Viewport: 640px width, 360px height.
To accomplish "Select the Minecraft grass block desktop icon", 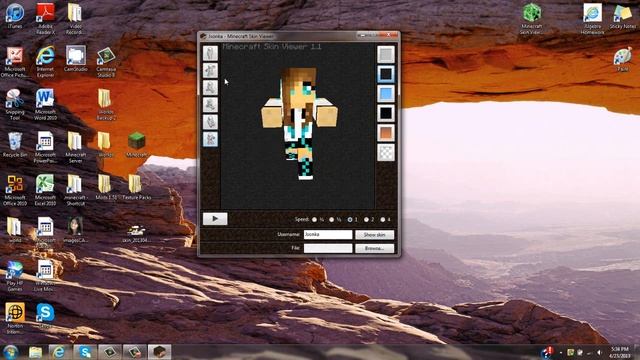I will [137, 144].
